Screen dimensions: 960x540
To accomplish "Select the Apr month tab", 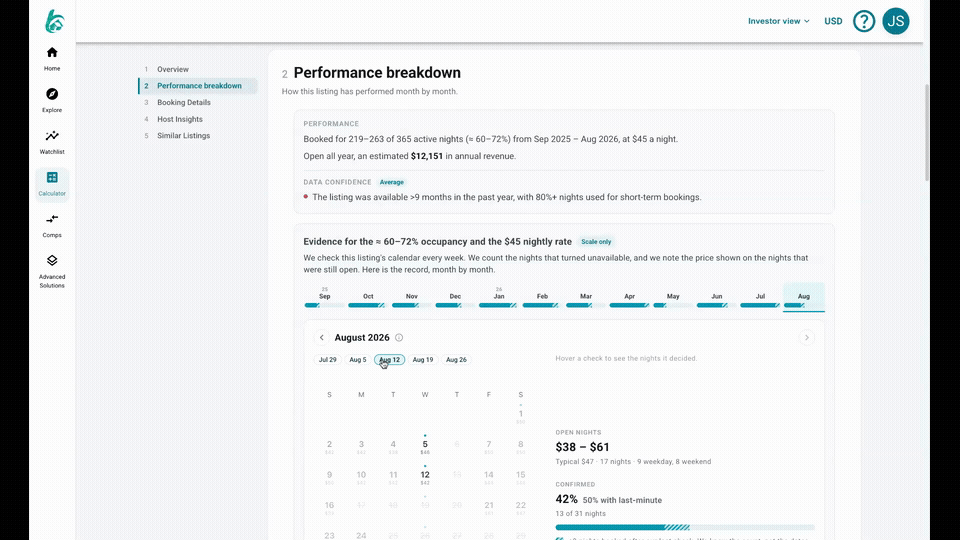I will click(629, 298).
